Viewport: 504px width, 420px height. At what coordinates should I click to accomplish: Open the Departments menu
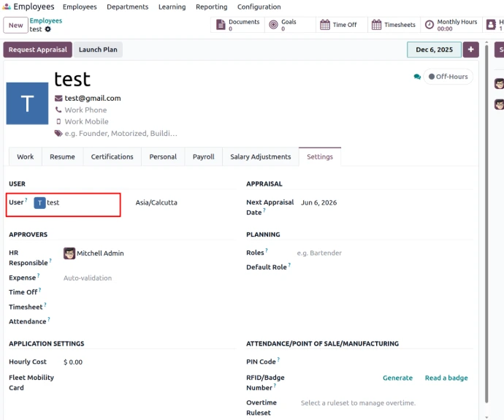[127, 7]
